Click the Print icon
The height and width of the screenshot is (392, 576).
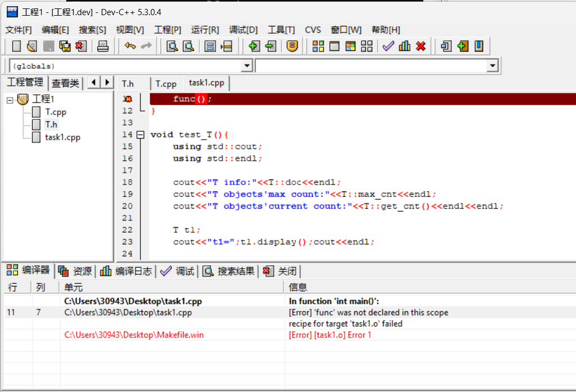[103, 46]
